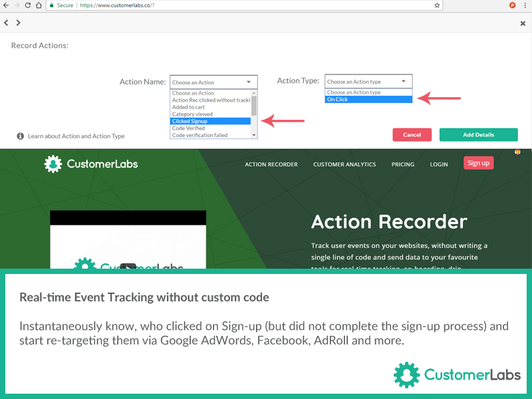Select 'Choose an Action' list placeholder
Image resolution: width=532 pixels, height=399 pixels.
point(210,93)
